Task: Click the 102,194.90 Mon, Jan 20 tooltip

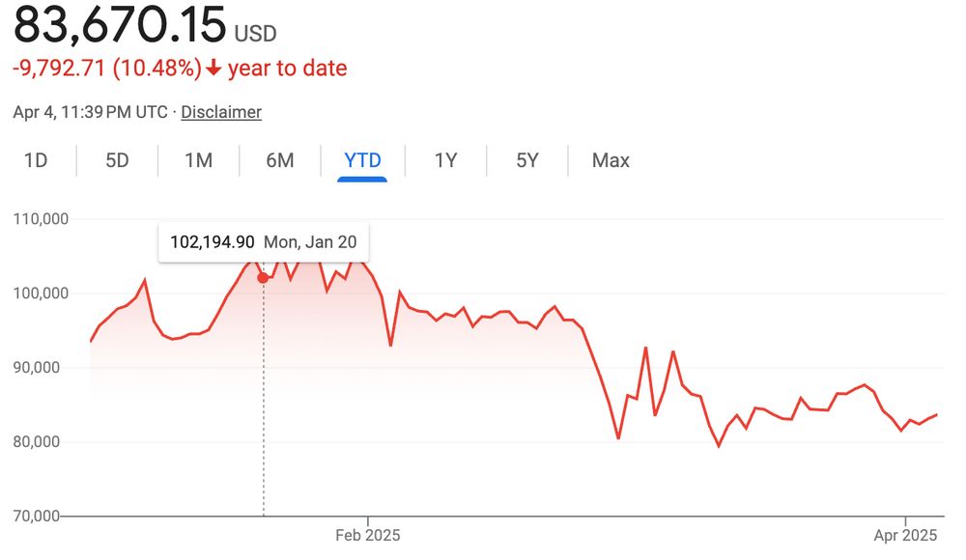Action: click(264, 242)
